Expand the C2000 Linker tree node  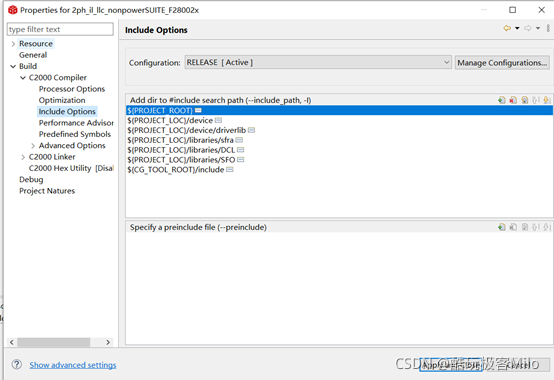(x=23, y=157)
